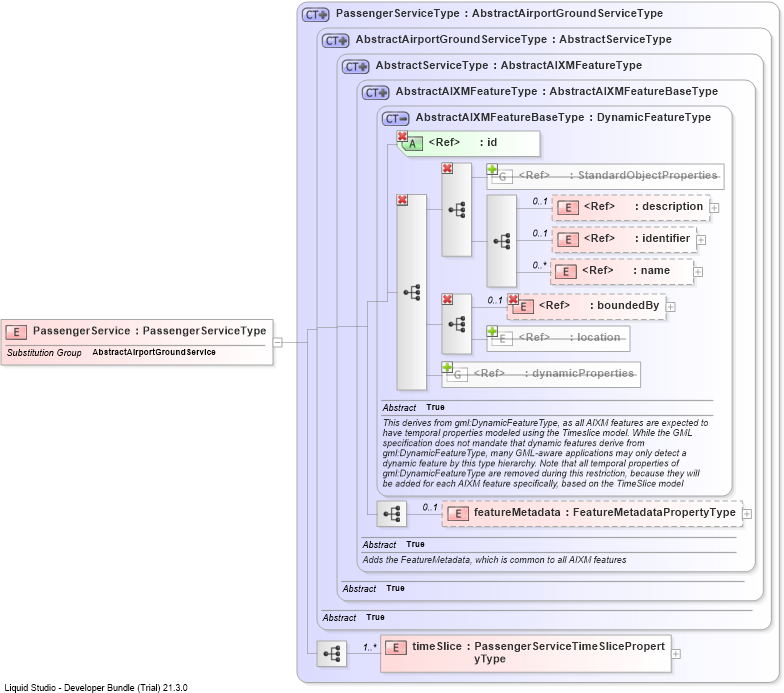The image size is (784, 693).
Task: Click the CT icon of AbstractServiceType
Action: (356, 66)
